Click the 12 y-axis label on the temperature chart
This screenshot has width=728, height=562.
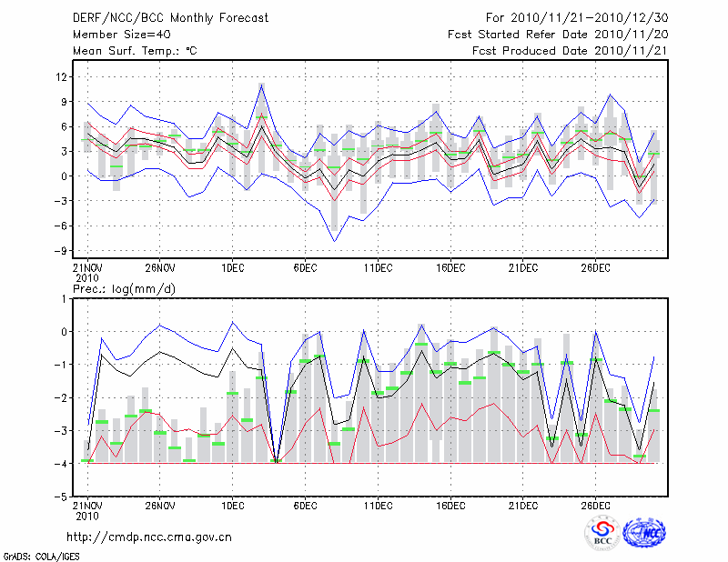click(x=63, y=77)
